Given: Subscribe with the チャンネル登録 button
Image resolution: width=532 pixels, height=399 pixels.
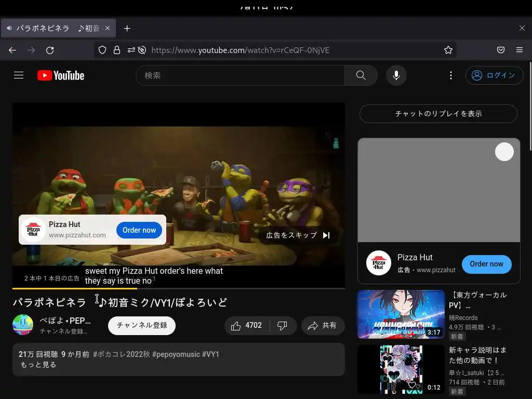Looking at the screenshot, I should tap(142, 325).
